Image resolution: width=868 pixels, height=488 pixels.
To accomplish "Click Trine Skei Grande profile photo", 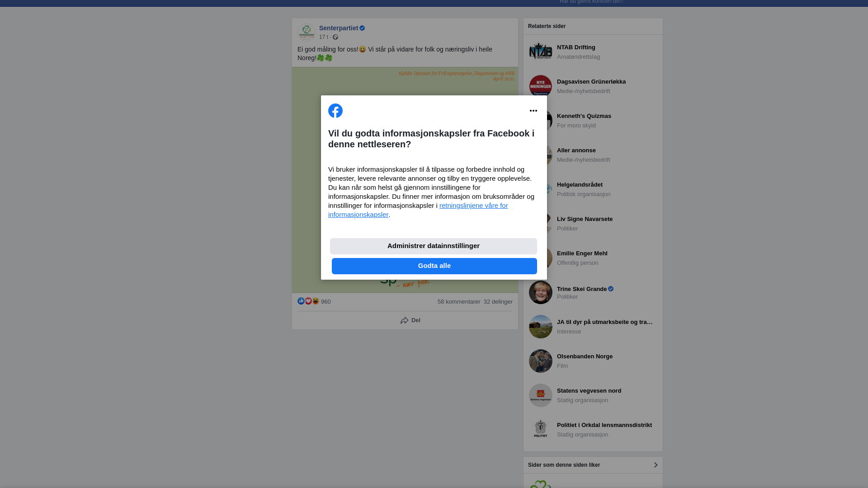I will (541, 292).
